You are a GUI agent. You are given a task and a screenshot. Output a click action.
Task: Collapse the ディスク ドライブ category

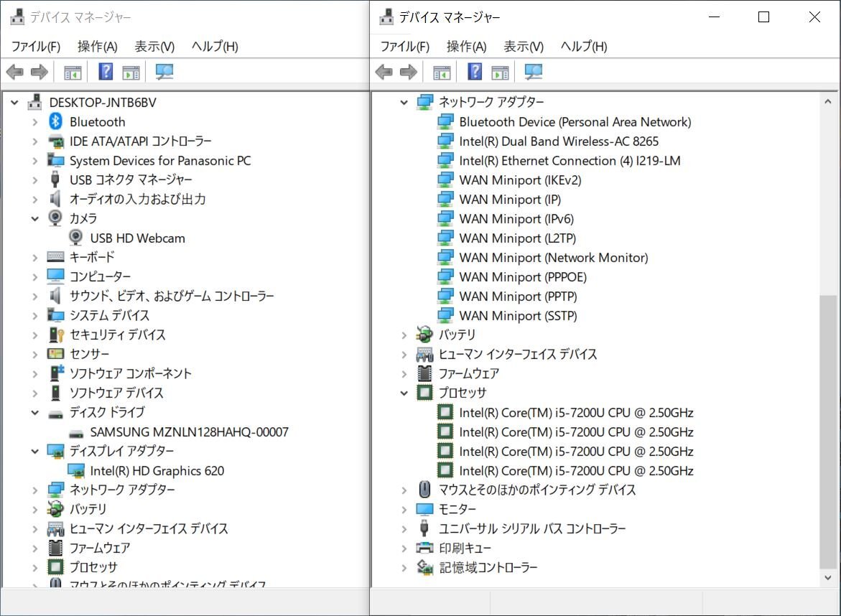(35, 413)
